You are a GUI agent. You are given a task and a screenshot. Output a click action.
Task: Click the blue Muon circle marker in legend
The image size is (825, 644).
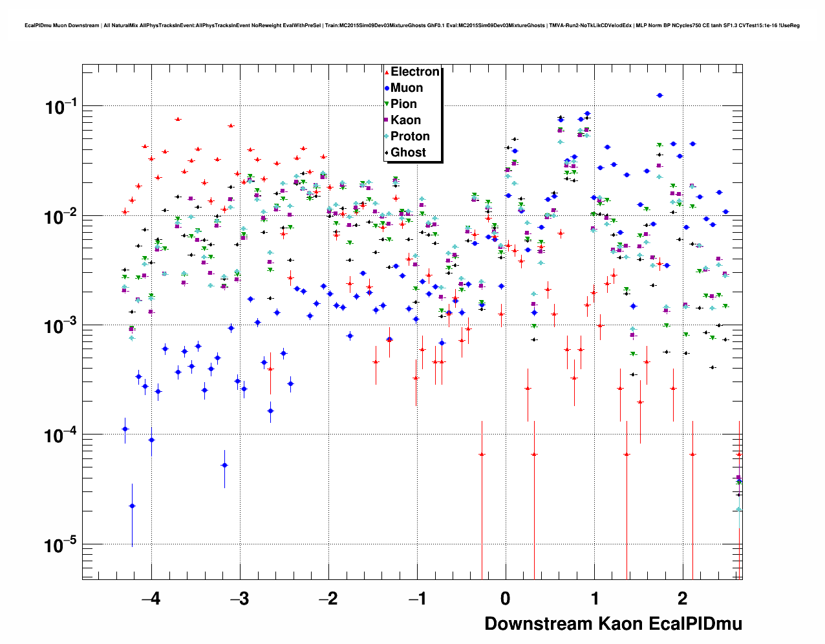[x=387, y=89]
